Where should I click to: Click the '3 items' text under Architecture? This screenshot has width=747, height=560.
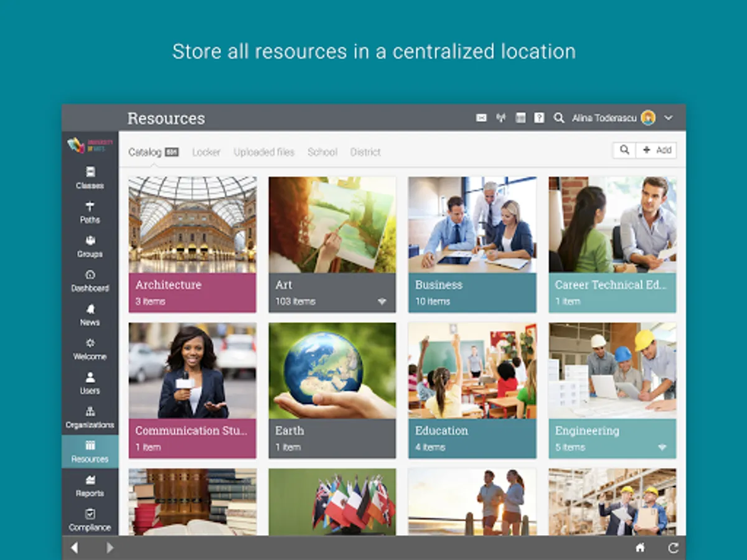tap(151, 302)
